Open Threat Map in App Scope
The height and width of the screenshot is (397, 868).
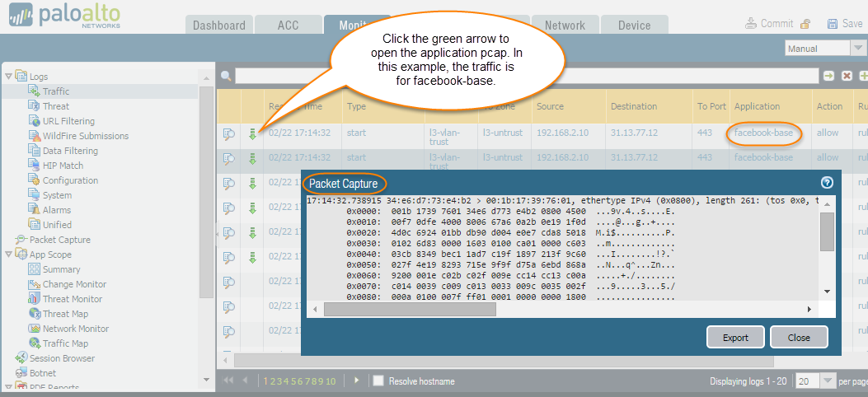[65, 314]
